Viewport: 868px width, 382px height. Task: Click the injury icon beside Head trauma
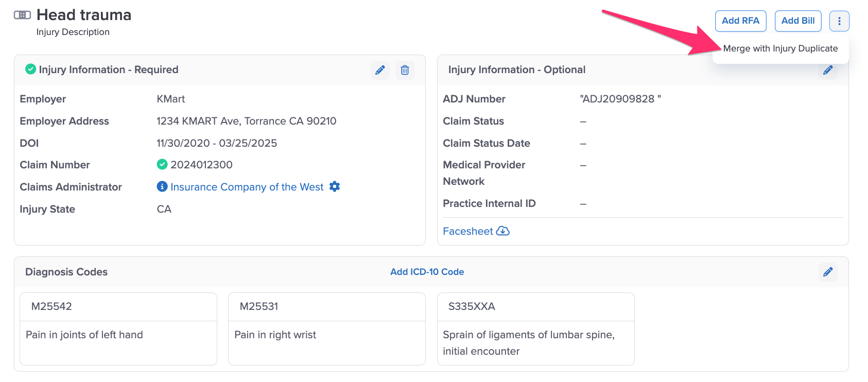pos(22,15)
